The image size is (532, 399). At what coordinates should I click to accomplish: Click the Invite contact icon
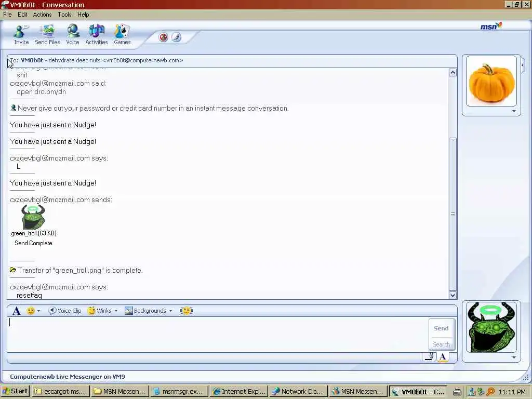pyautogui.click(x=21, y=35)
